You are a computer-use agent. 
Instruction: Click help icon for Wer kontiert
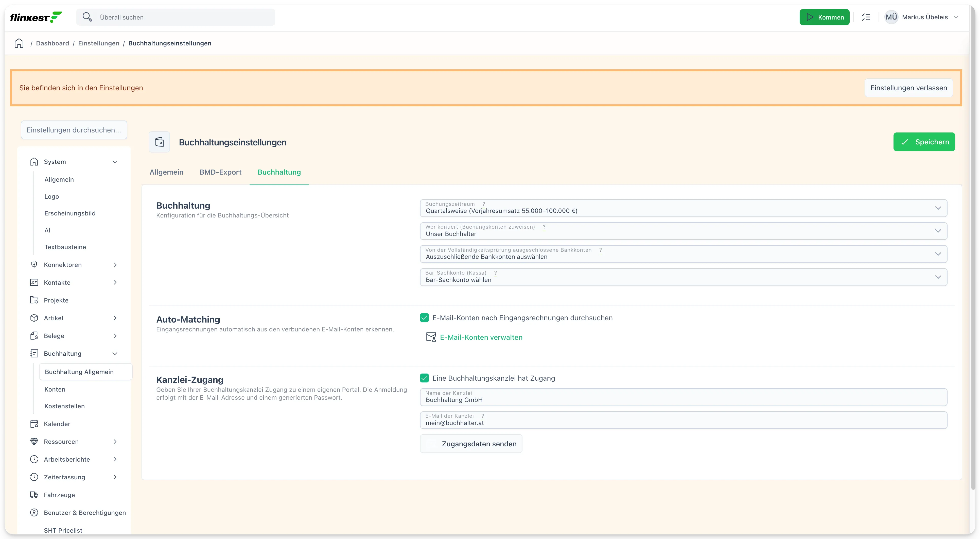544,227
